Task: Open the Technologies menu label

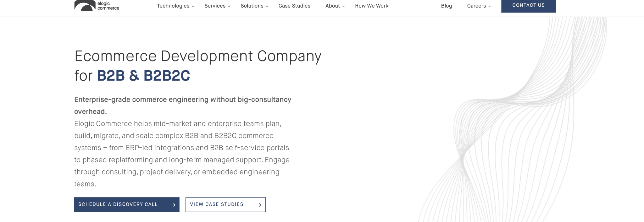Action: [x=173, y=6]
